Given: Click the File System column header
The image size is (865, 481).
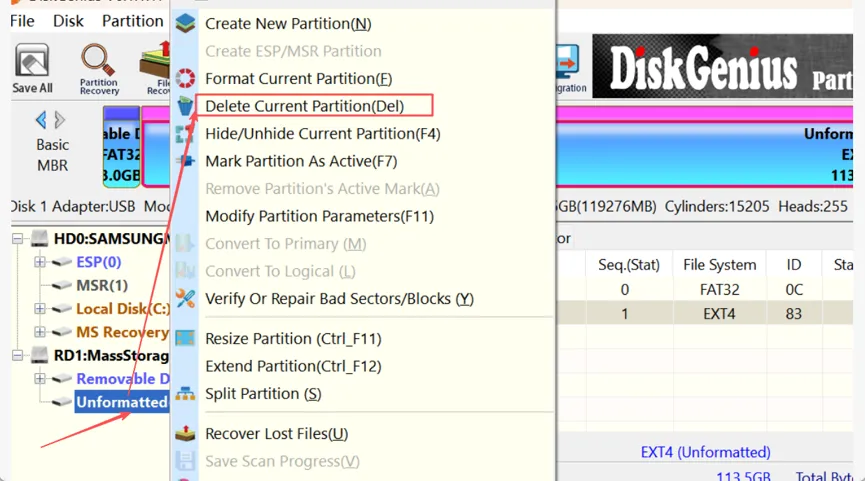Looking at the screenshot, I should pyautogui.click(x=719, y=265).
